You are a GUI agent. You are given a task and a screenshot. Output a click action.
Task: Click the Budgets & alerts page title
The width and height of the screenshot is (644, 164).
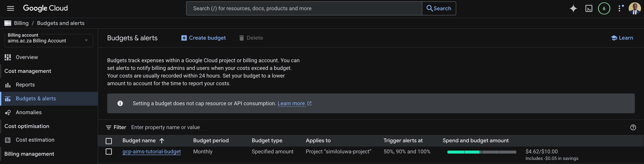click(x=132, y=38)
